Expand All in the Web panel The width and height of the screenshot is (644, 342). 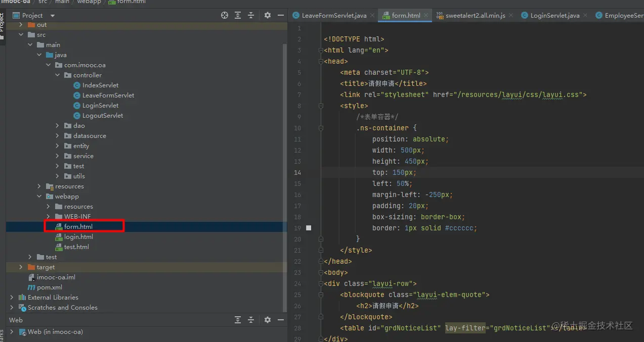tap(238, 320)
